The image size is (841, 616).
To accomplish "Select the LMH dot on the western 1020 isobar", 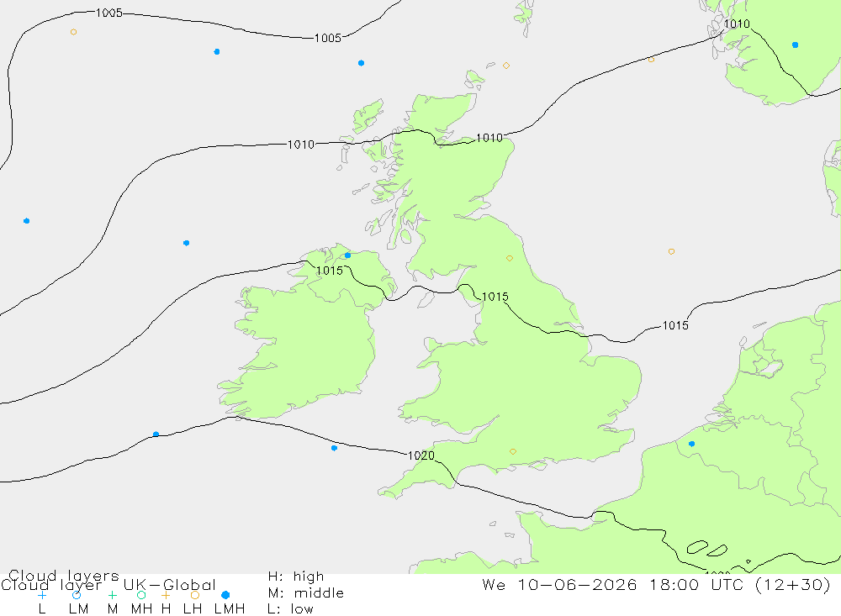I will click(156, 434).
